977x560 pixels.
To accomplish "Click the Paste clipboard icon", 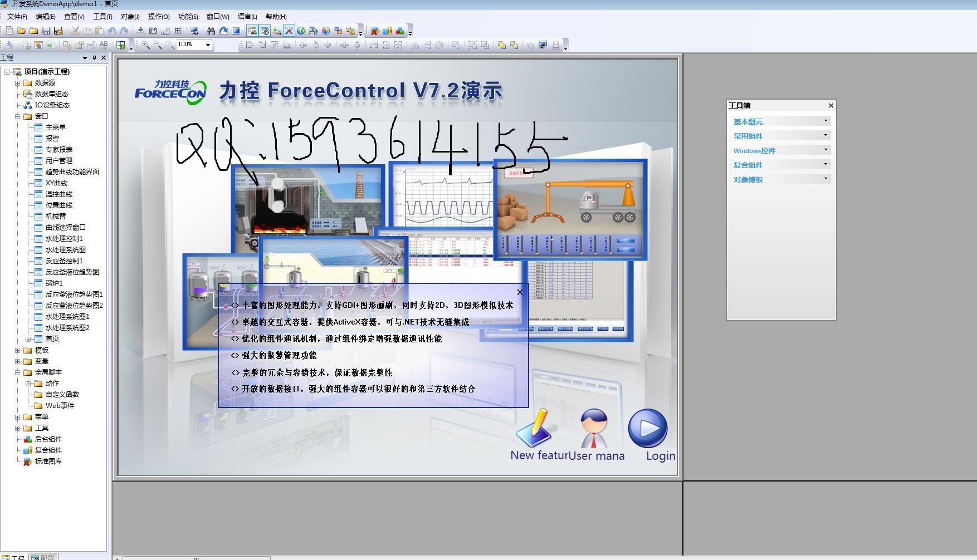I will pos(100,31).
